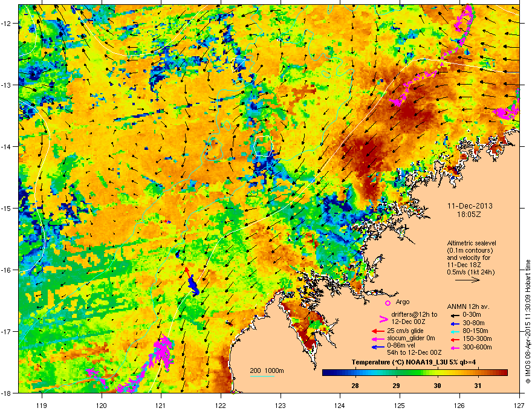
Task: Click the 'drifters@12h to' legend text
Action: pos(414,315)
